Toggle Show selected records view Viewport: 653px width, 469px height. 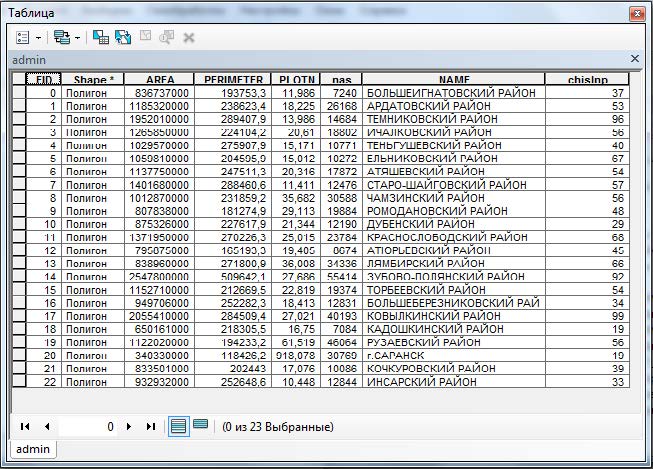point(200,425)
